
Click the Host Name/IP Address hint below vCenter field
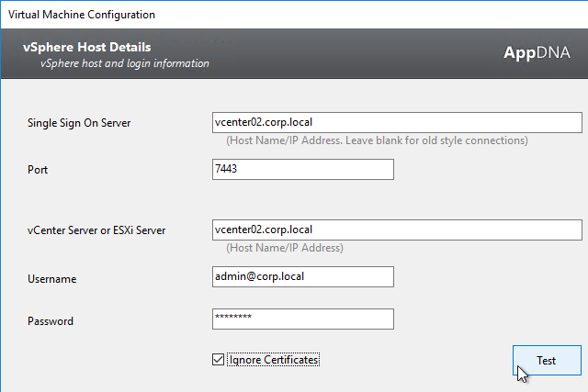[285, 248]
